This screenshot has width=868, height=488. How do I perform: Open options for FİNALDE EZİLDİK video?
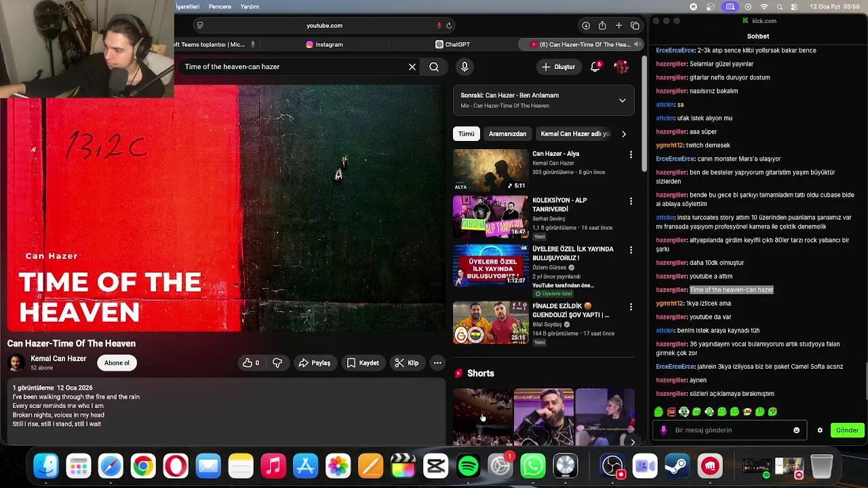631,307
